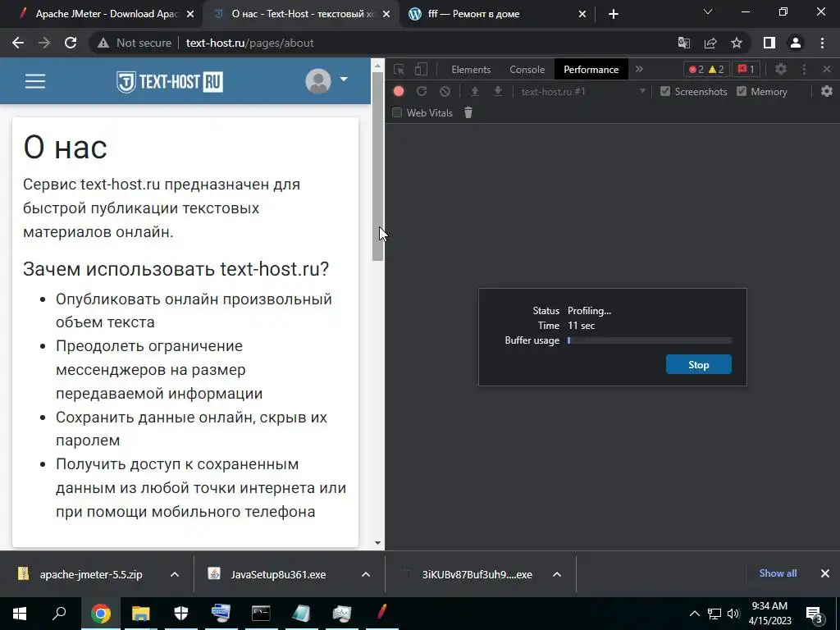The image size is (840, 630).
Task: Click the save profile download icon
Action: point(498,92)
